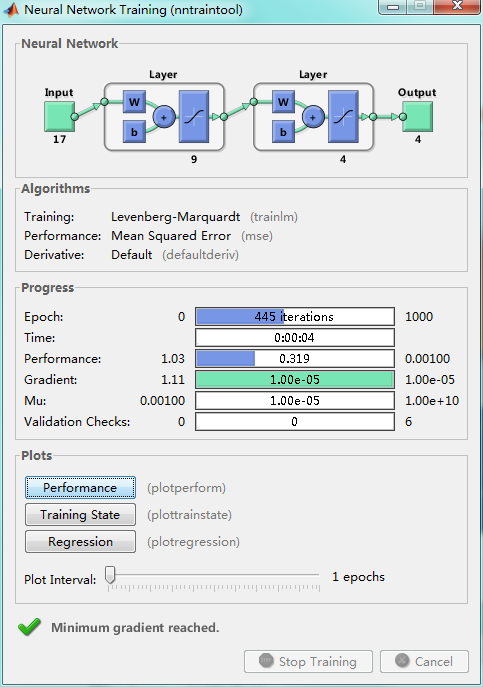Viewport: 483px width, 687px height.
Task: Click the 'Algorithms' panel heading
Action: point(55,188)
